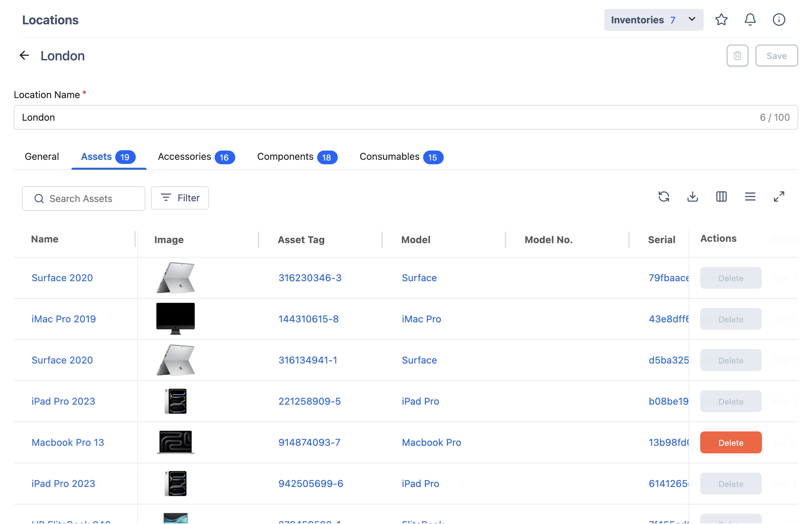812x524 pixels.
Task: Click the iMac Pro 2019 thumbnail image
Action: coord(176,319)
